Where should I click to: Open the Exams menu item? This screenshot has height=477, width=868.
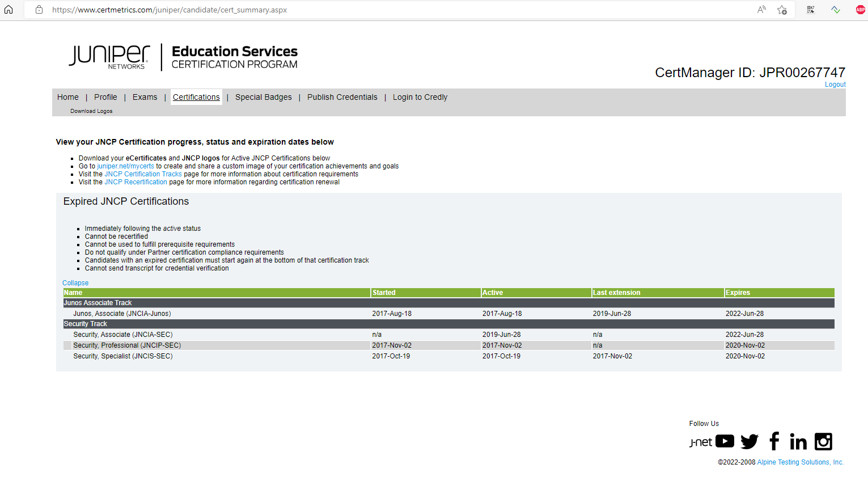click(x=145, y=97)
